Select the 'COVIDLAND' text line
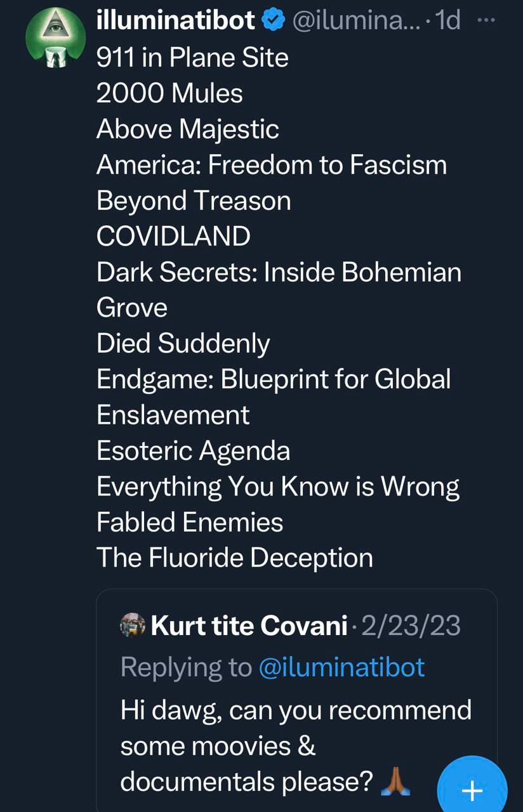Viewport: 523px width, 812px height. 173,237
